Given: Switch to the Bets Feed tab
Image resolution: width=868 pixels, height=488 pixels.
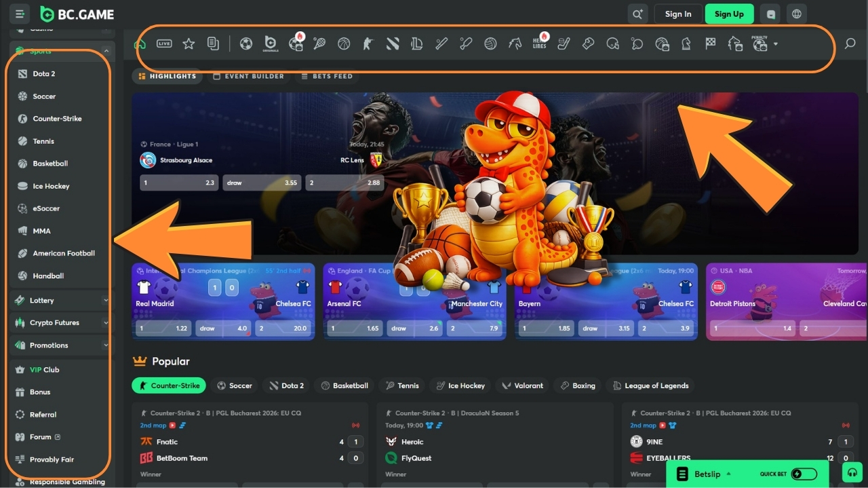Looking at the screenshot, I should pos(328,76).
